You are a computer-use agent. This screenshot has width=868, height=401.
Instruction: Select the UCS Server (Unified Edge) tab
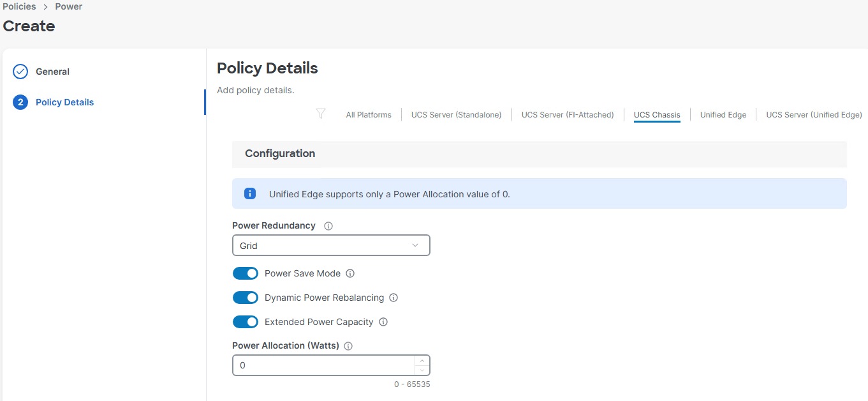[x=814, y=115]
